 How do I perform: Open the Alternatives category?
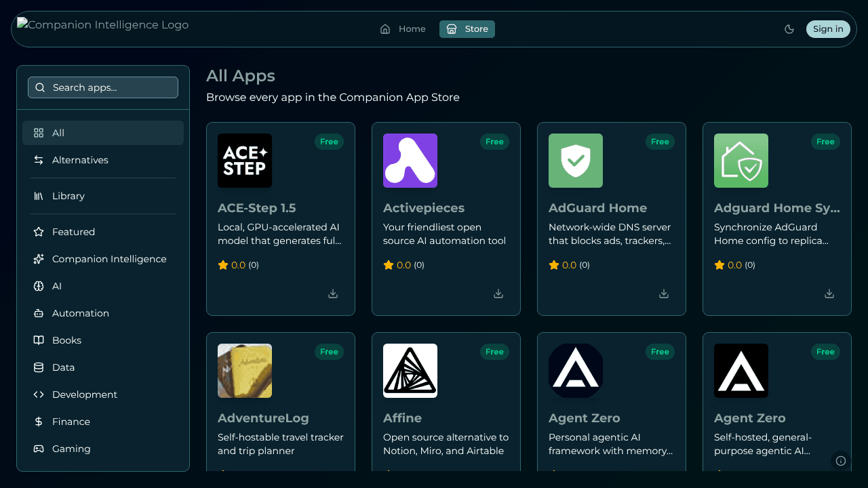[x=103, y=160]
